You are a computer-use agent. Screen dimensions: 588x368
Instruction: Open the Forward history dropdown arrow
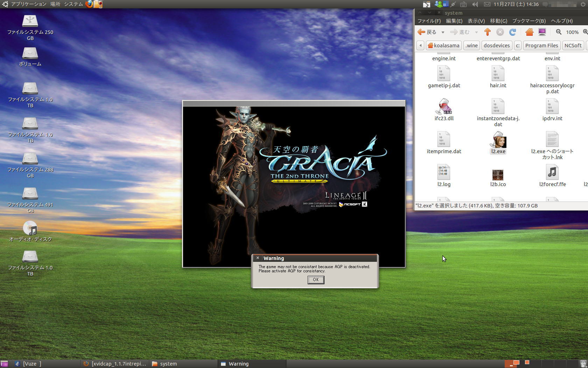click(x=476, y=32)
